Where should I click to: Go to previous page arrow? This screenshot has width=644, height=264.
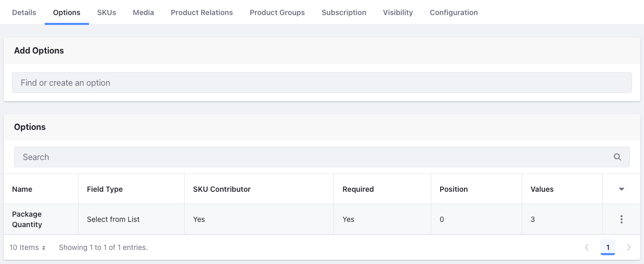(587, 247)
